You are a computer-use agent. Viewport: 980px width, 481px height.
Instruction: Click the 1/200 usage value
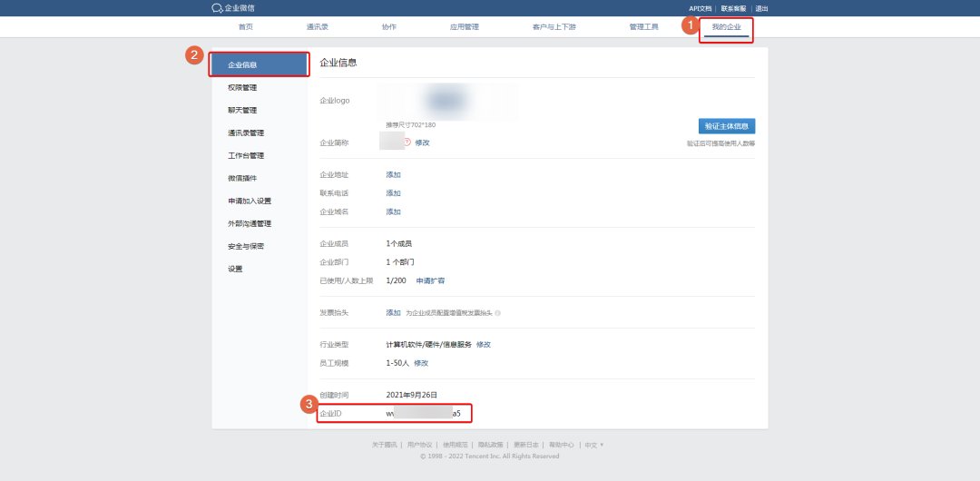coord(397,280)
